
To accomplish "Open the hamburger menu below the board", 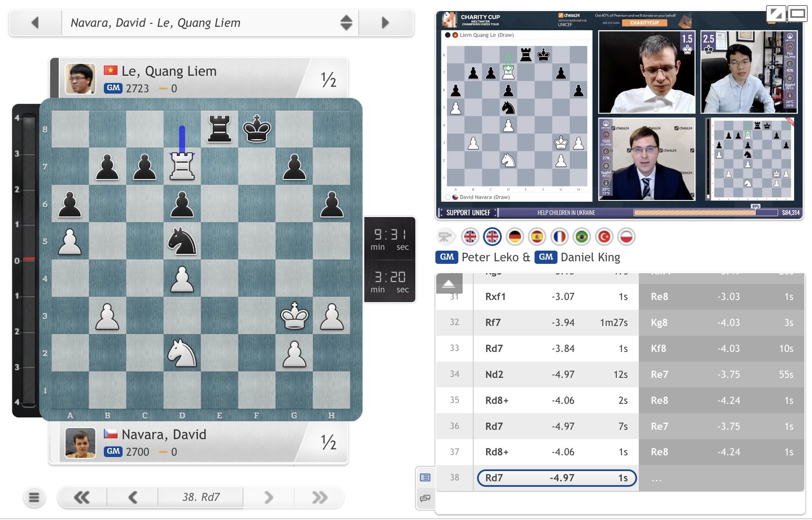I will coord(34,497).
